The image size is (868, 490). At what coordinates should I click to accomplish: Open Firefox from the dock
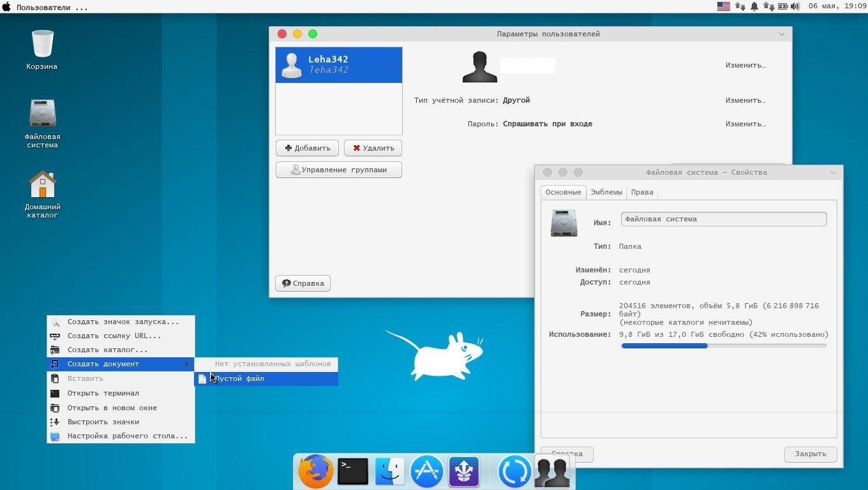coord(315,471)
